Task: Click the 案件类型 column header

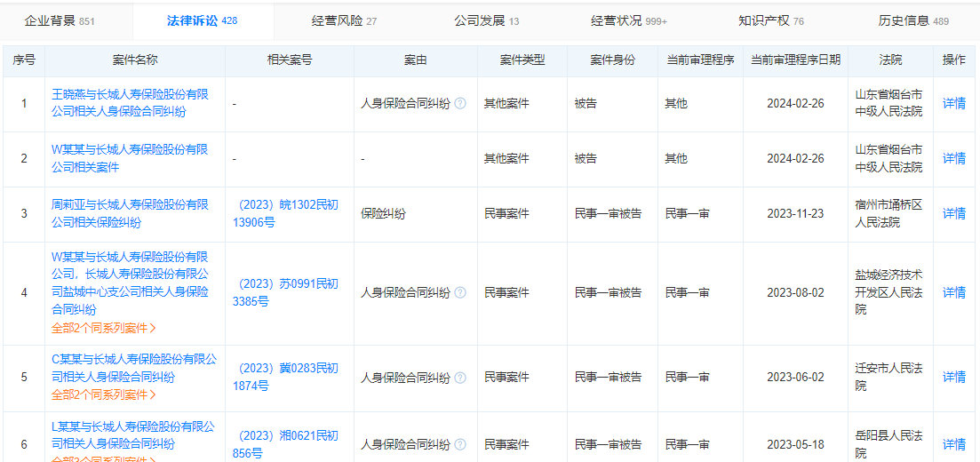Action: pos(522,60)
